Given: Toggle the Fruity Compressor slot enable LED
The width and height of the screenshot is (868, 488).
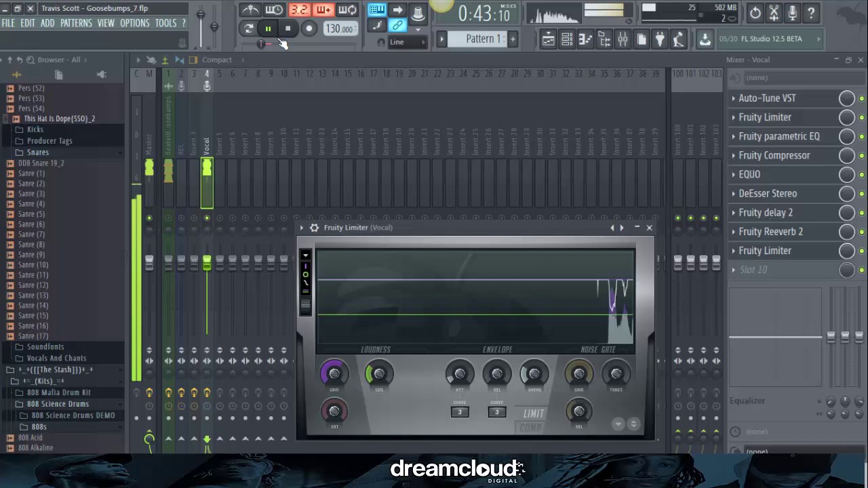Looking at the screenshot, I should [861, 155].
